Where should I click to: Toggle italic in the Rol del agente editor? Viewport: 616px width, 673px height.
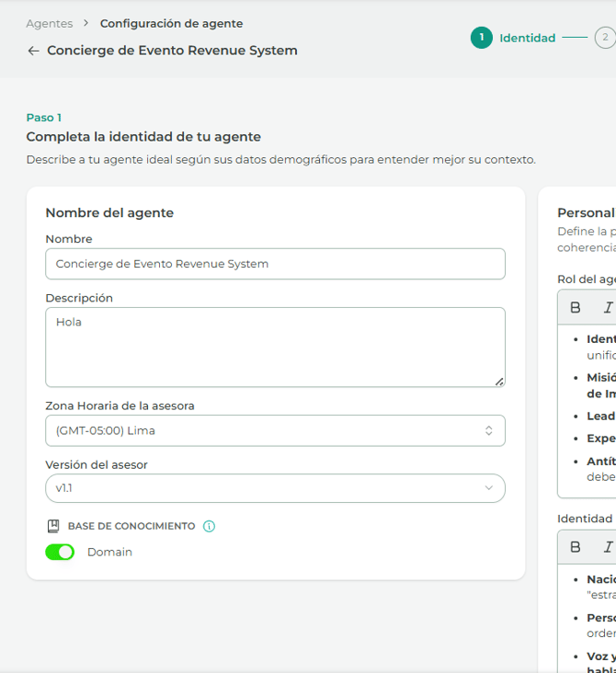click(x=607, y=308)
